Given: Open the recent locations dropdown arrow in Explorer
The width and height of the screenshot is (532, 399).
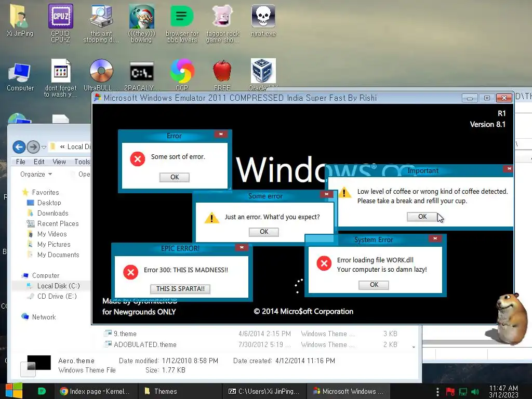Looking at the screenshot, I should 44,147.
